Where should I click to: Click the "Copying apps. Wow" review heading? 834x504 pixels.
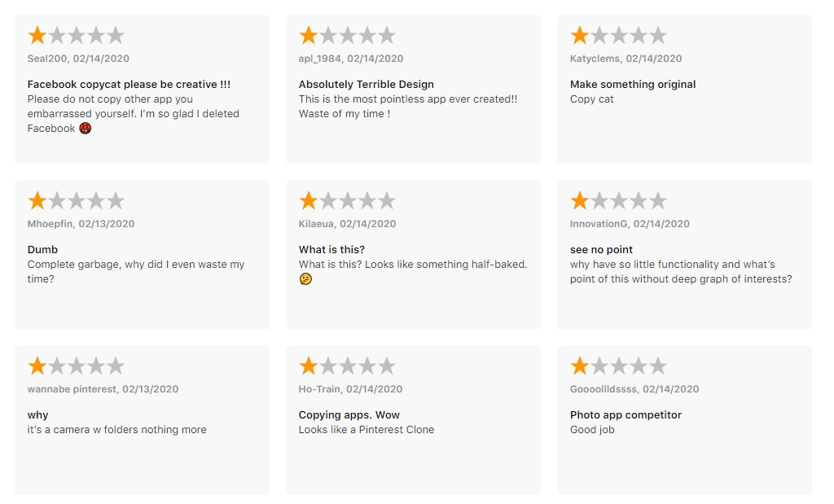pos(349,415)
